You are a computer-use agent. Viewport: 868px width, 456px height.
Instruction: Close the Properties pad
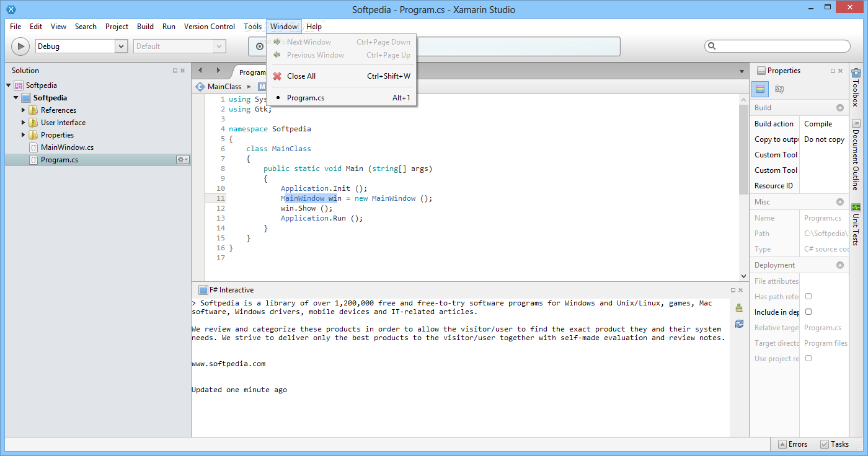841,71
